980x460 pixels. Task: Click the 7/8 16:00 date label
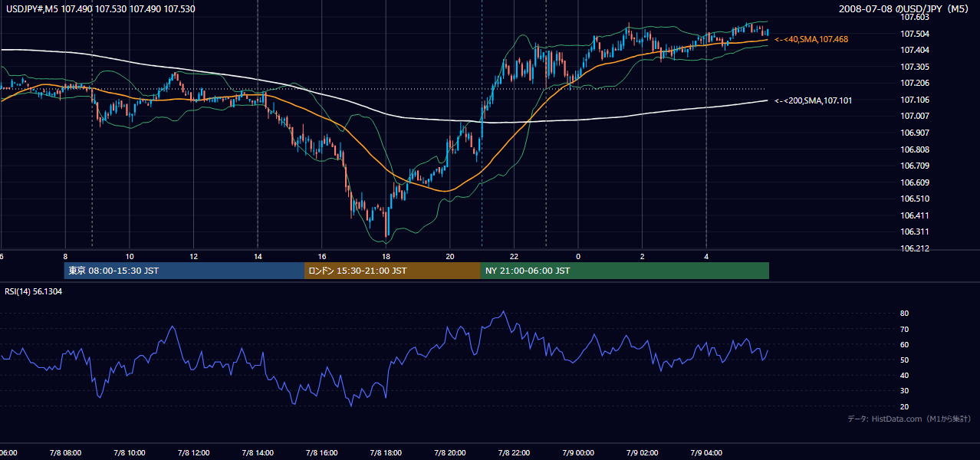[321, 453]
